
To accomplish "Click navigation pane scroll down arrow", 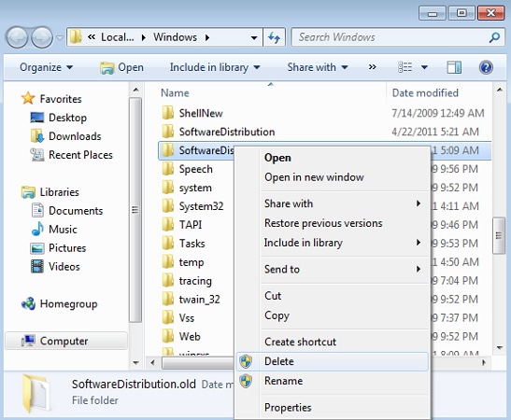I will (x=135, y=362).
